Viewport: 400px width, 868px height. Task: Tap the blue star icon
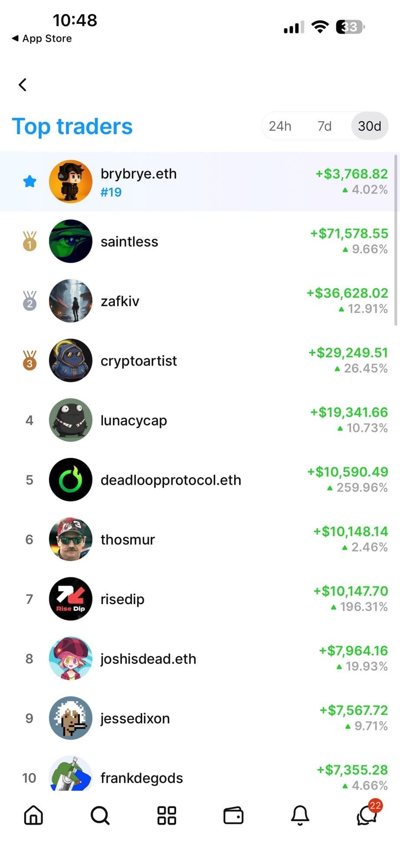coord(30,181)
